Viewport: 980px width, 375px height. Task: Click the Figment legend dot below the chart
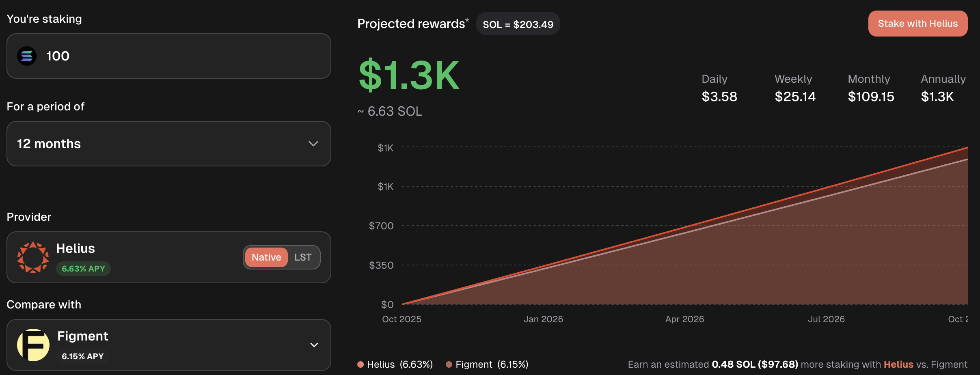tap(449, 364)
